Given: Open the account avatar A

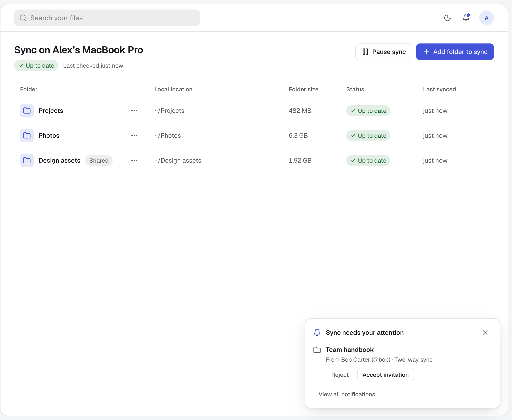Looking at the screenshot, I should [x=486, y=18].
